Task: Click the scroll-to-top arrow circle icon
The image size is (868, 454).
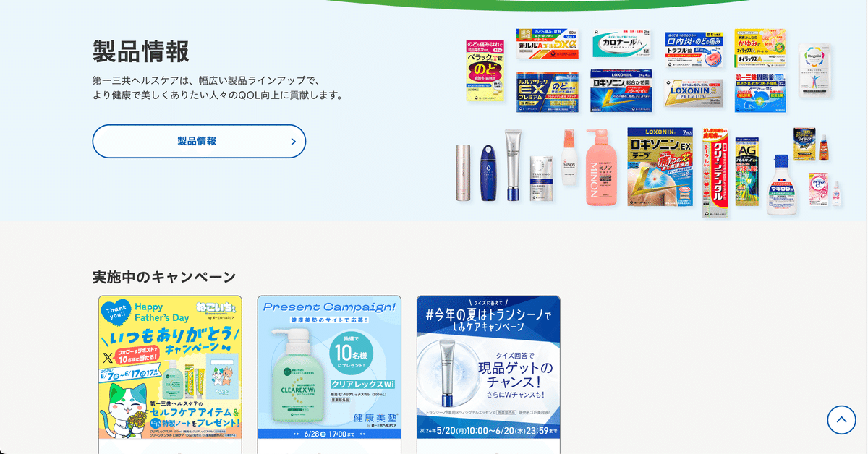Action: [x=841, y=419]
